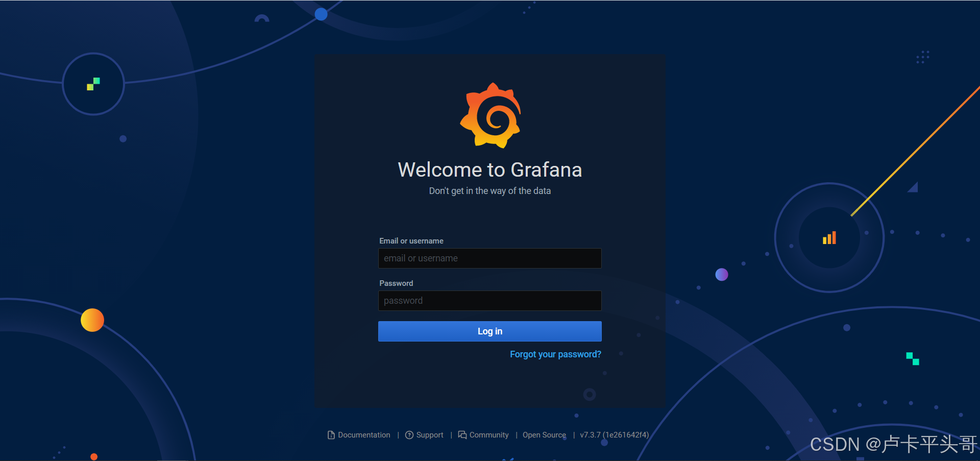Image resolution: width=980 pixels, height=461 pixels.
Task: Click the "Password" field label
Action: [396, 283]
